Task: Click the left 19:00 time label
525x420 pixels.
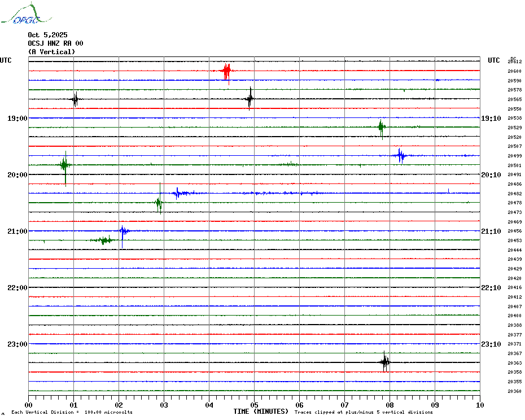Action: point(17,119)
